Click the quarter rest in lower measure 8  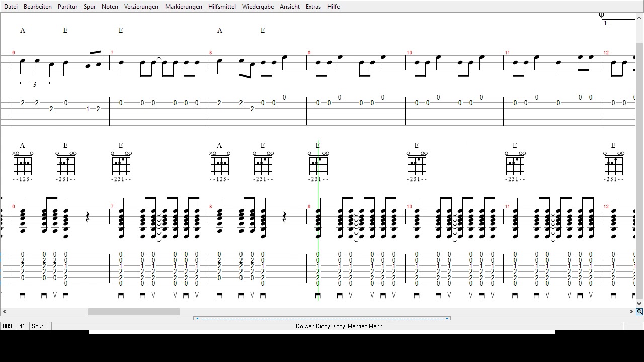284,217
